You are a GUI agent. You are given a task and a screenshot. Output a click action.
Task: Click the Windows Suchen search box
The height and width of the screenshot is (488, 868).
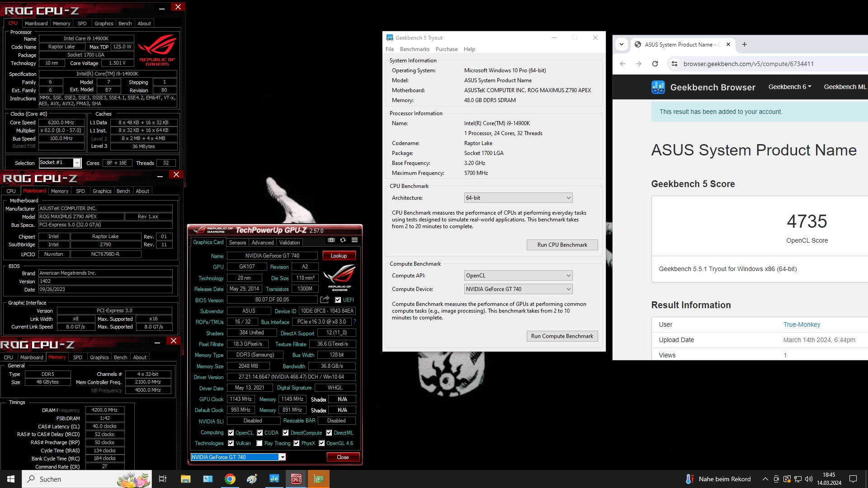click(x=88, y=479)
